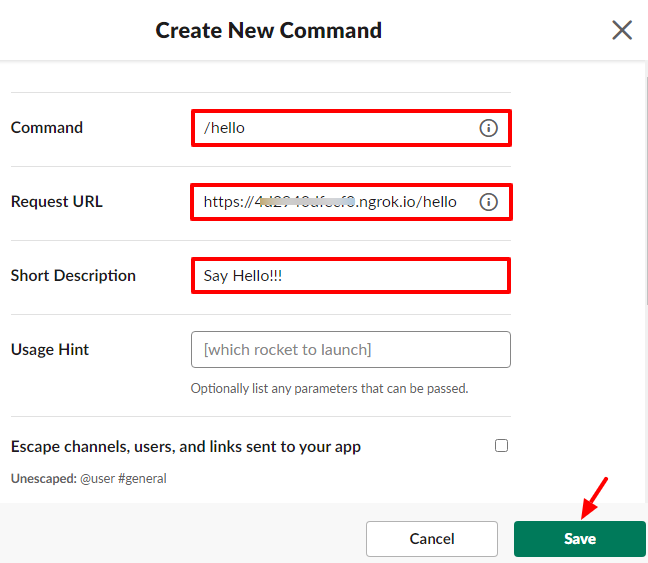Viewport: 648px width, 563px height.
Task: Click the 'Escape channels, users, and links' label
Action: point(186,447)
